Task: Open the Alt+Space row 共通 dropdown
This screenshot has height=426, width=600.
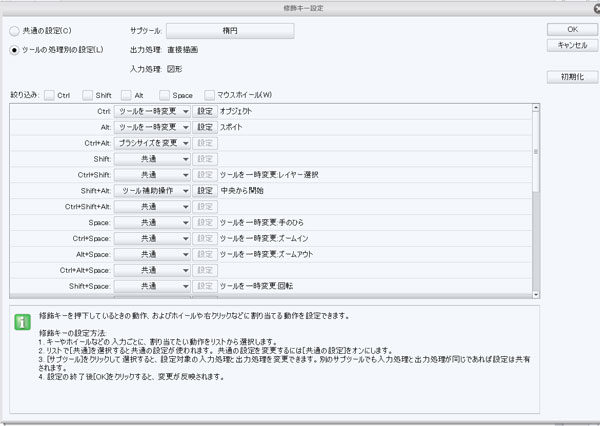Action: [152, 254]
